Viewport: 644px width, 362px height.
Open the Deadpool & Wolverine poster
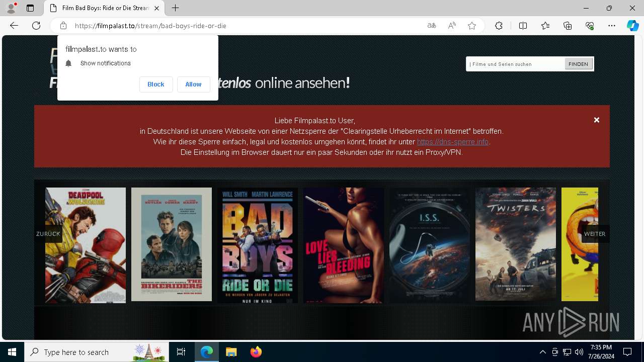point(86,245)
